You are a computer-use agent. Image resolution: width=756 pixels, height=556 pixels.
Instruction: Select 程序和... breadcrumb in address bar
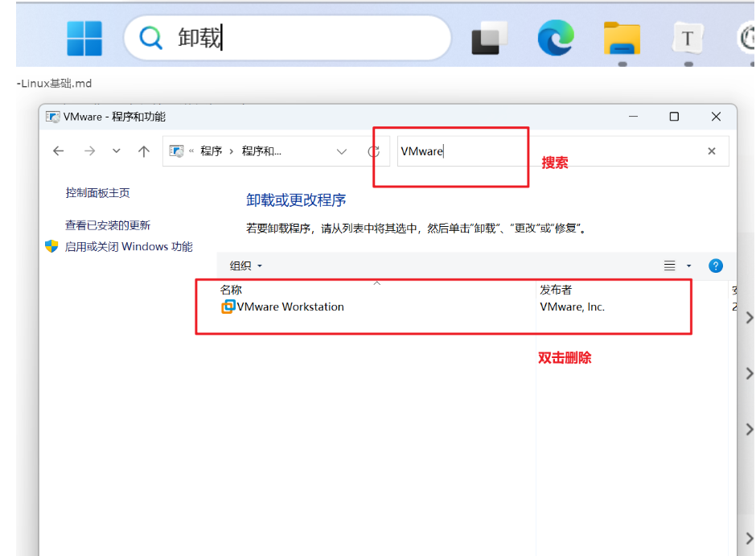261,151
